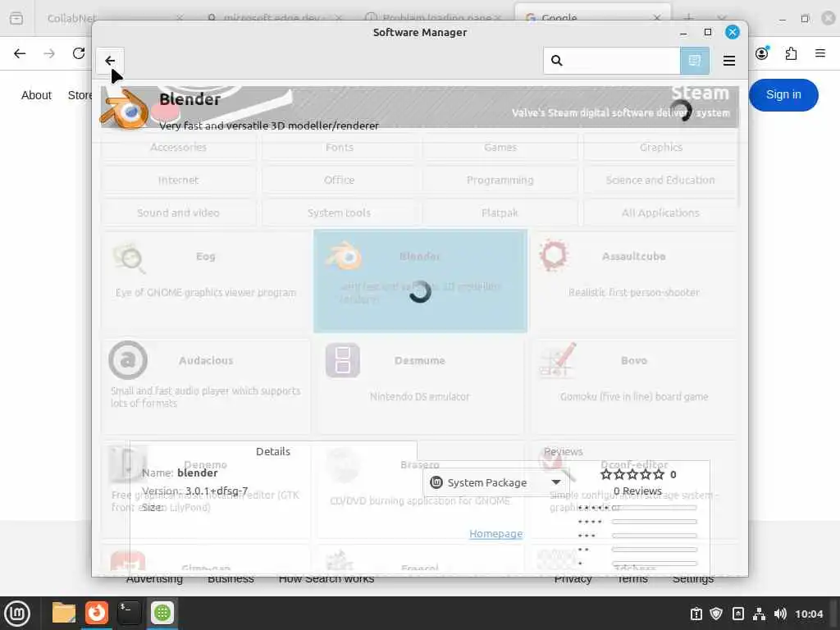Open the Science and Education category

tap(660, 180)
